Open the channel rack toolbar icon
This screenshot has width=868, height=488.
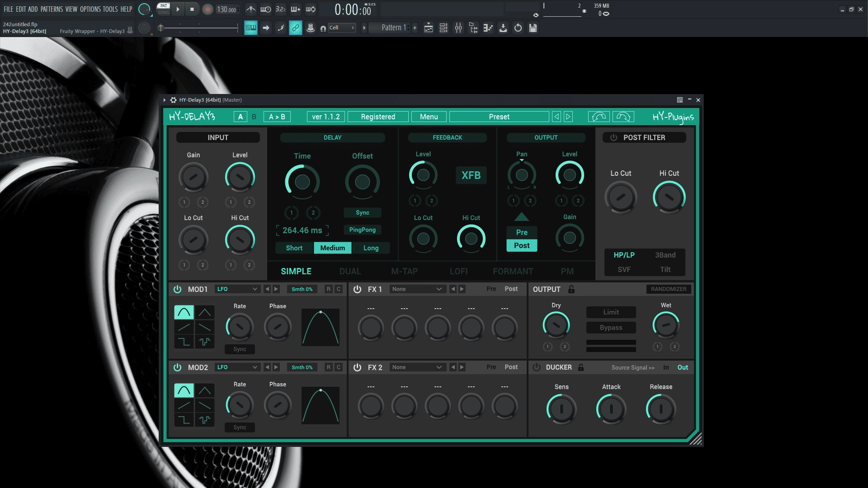443,28
